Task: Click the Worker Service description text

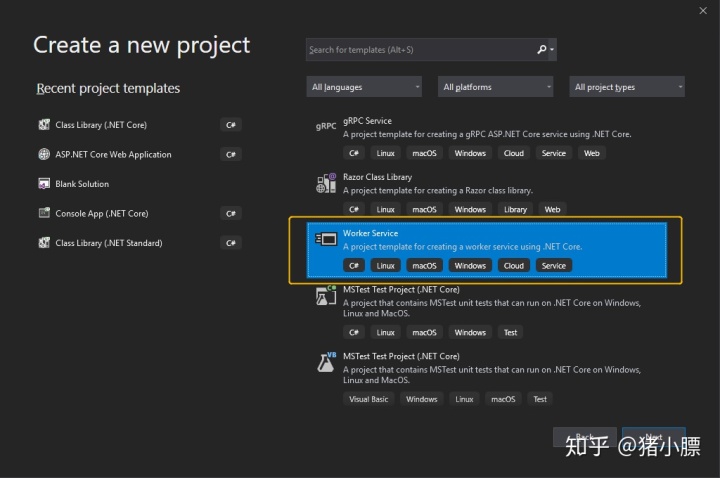Action: 462,247
